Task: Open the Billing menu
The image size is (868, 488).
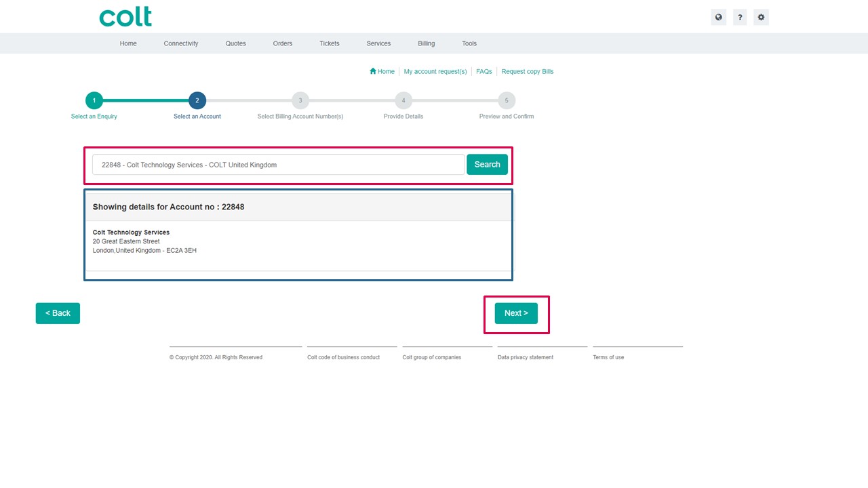Action: click(427, 43)
